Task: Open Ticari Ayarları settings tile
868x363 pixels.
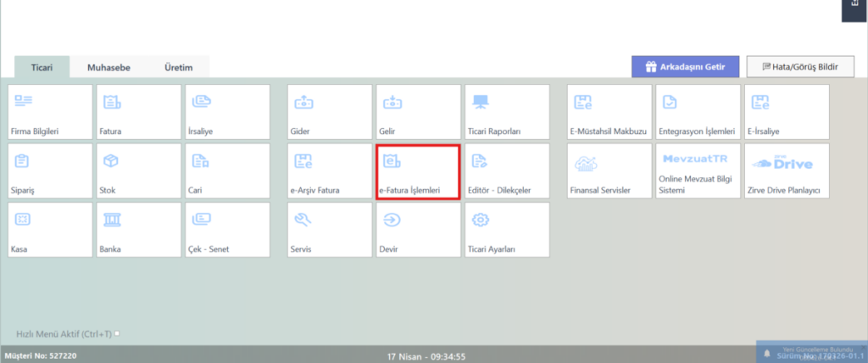Action: click(x=507, y=230)
